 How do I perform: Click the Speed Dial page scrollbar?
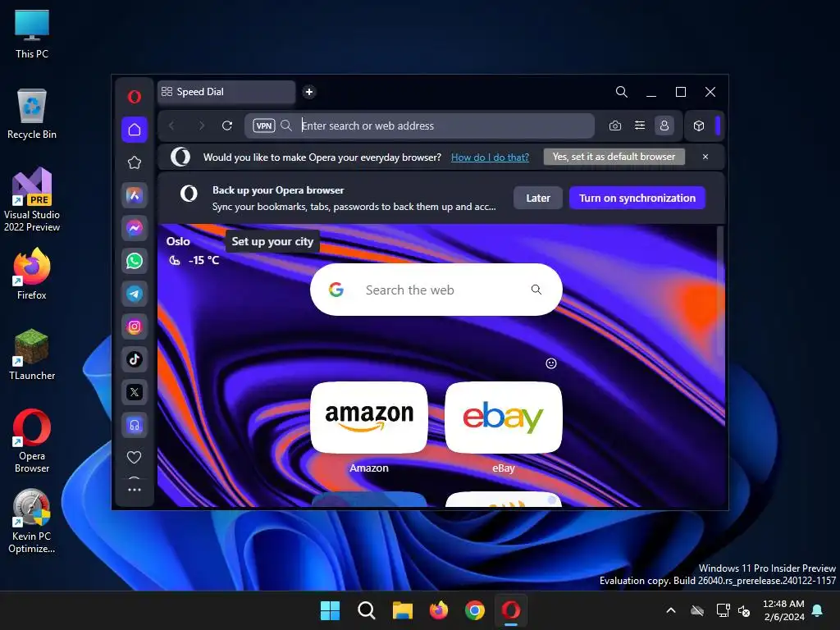click(x=720, y=290)
